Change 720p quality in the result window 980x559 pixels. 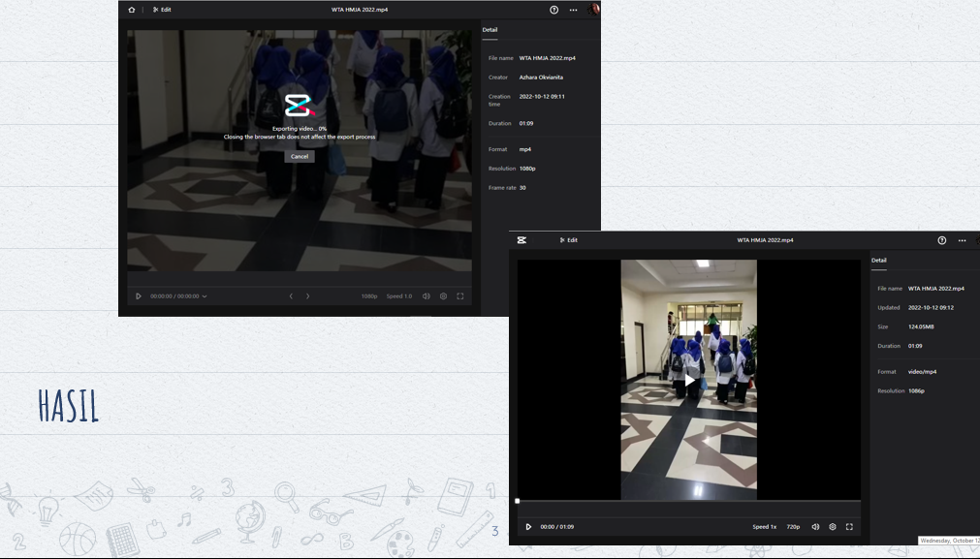[793, 527]
